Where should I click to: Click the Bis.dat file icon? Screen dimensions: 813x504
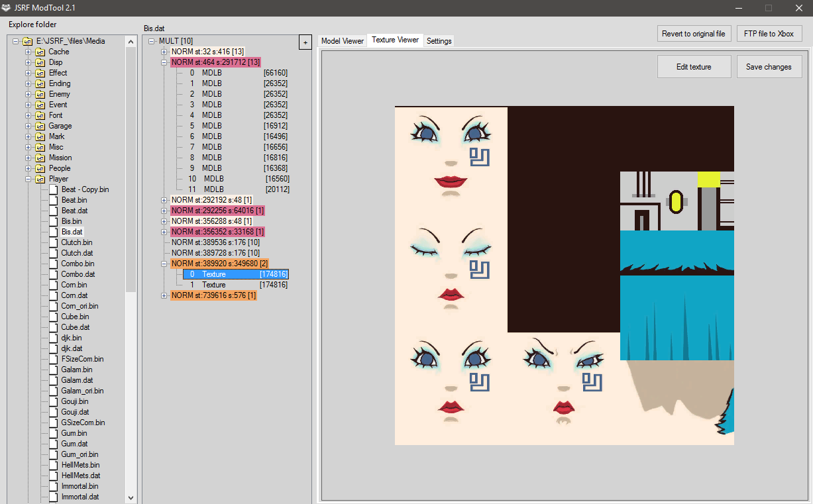pos(52,232)
